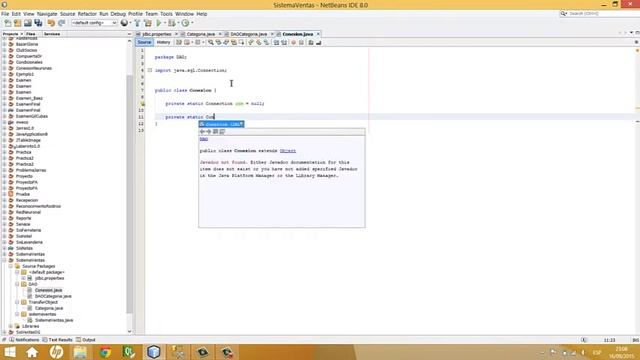Click the globe browser icon in toolbar
Screen dimensions: 640x360
click(x=124, y=23)
